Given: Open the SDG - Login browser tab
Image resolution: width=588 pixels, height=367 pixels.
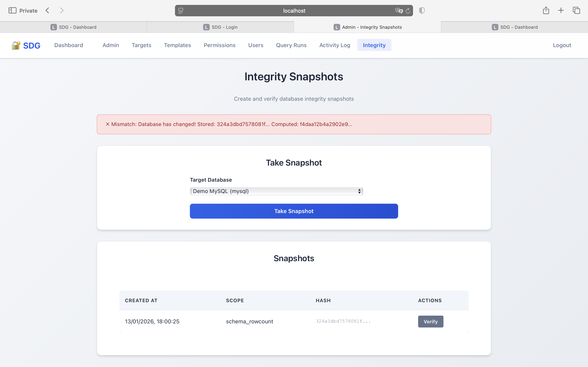Looking at the screenshot, I should point(220,27).
